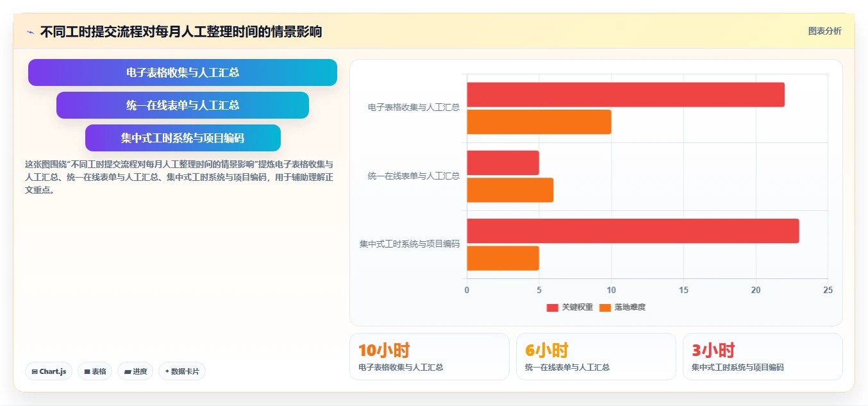This screenshot has width=868, height=406.
Task: Click the red bar for 统一在线表单与人工汇总
Action: pyautogui.click(x=503, y=163)
